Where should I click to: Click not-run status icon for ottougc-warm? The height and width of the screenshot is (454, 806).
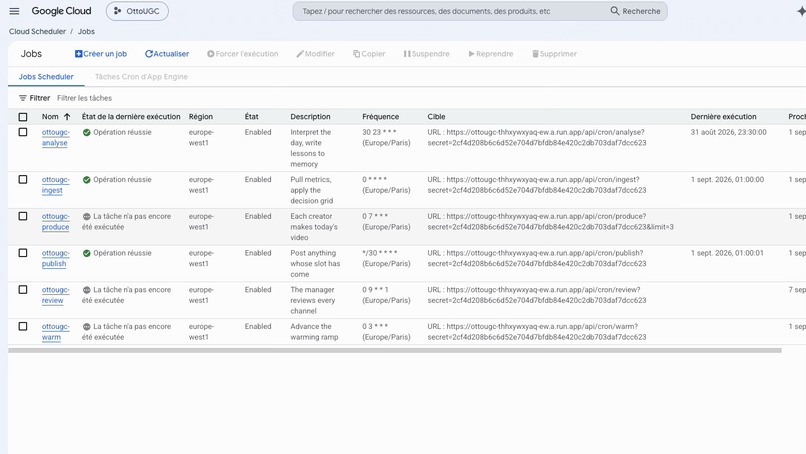(x=86, y=326)
